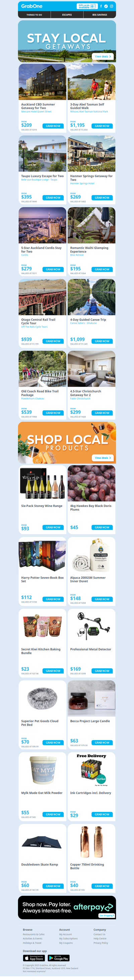View deals on Shop Local Products banner
This screenshot has height=980, width=134.
103,458
